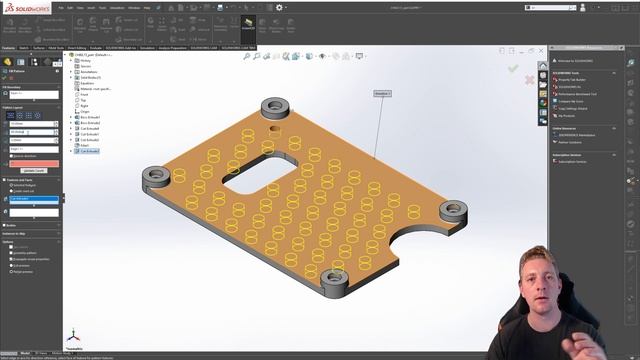Select the Circular pattern layout icon
This screenshot has width=640, height=360.
[x=20, y=116]
